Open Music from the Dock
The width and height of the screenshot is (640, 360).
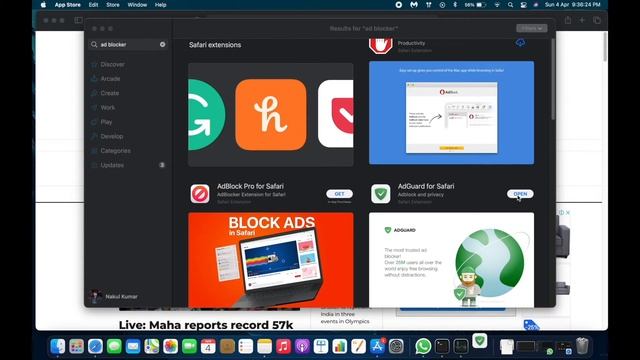click(x=283, y=347)
